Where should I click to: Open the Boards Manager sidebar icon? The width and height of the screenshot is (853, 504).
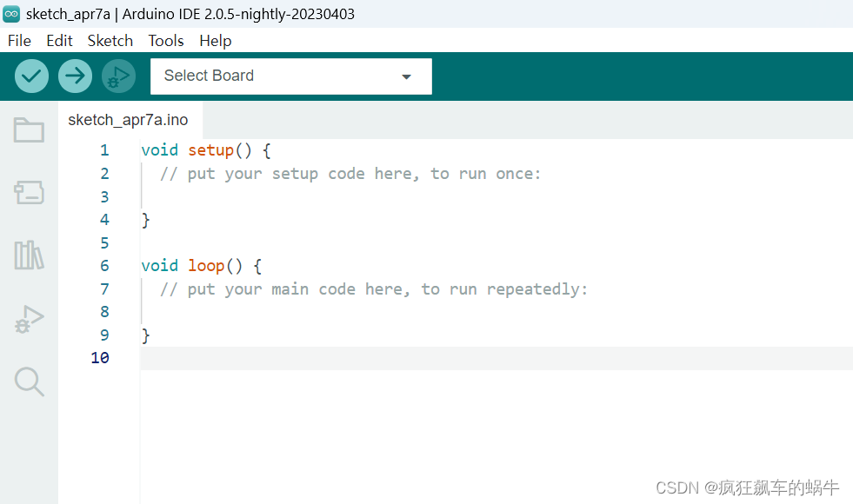(29, 192)
